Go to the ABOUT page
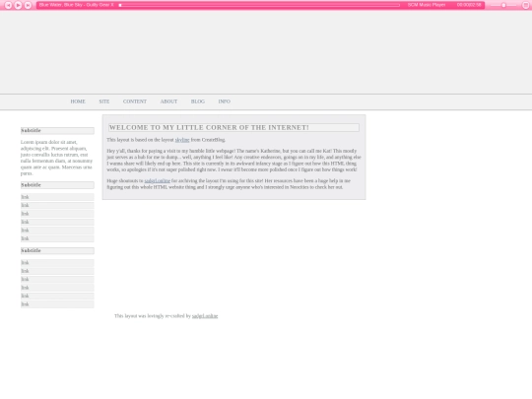Screen dimensions: 532x399 [168, 101]
